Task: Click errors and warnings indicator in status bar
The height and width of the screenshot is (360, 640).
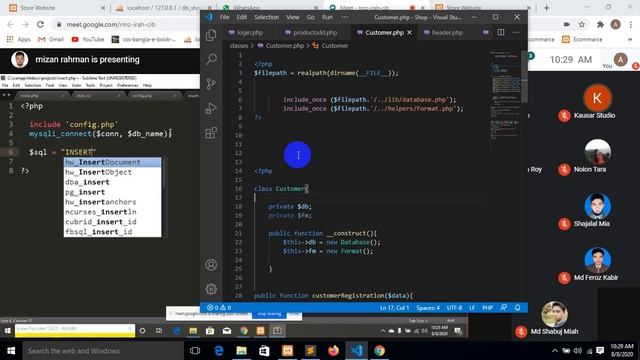Action: coord(219,308)
